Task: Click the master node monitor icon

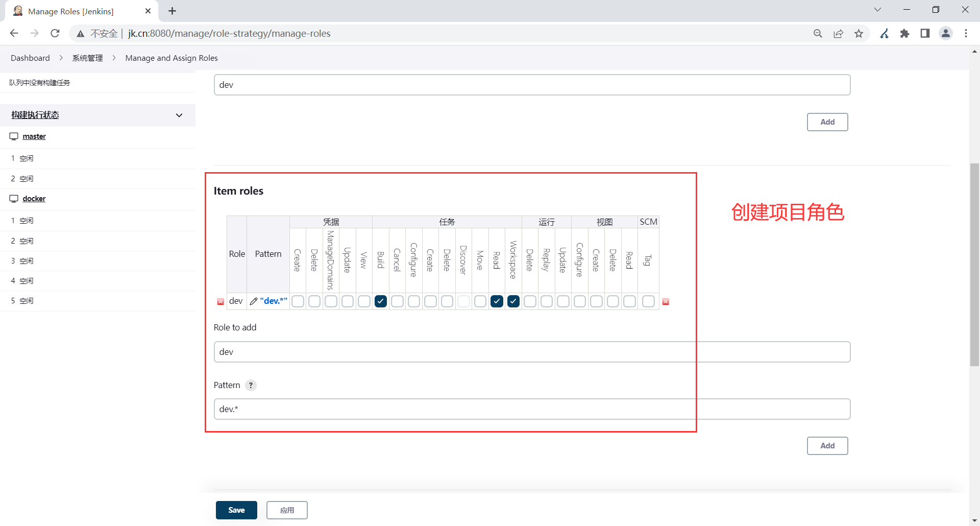Action: click(x=14, y=136)
